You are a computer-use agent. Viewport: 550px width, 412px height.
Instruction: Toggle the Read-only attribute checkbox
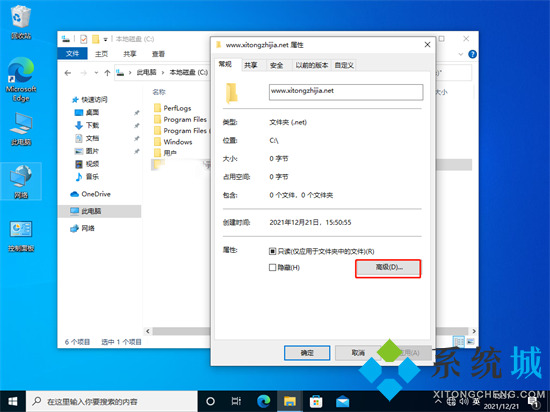(x=273, y=251)
